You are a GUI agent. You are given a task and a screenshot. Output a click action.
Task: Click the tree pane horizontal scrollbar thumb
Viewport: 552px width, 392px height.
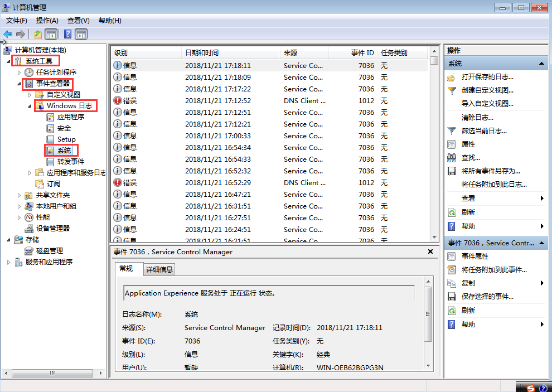tap(52, 373)
